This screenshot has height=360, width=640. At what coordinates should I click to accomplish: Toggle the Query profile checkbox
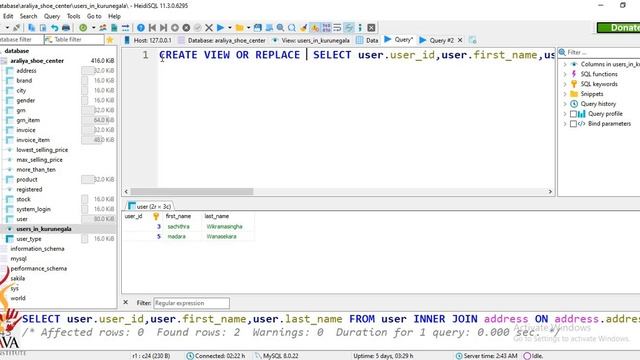573,114
